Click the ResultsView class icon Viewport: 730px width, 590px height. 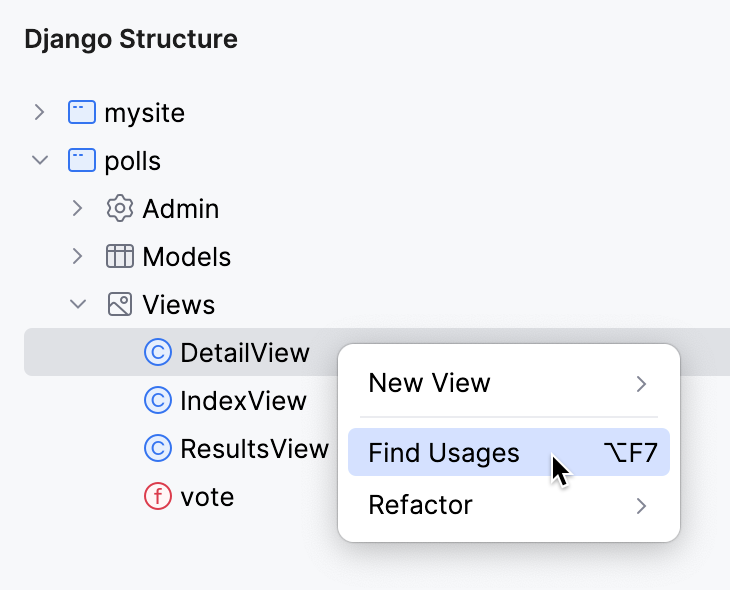pyautogui.click(x=157, y=449)
